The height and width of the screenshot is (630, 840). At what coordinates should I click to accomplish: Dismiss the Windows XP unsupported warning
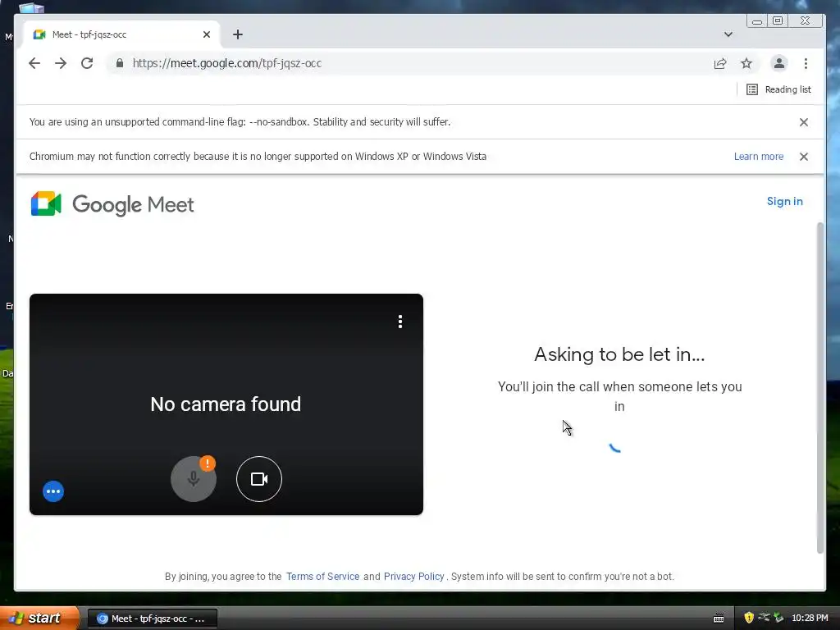point(804,157)
